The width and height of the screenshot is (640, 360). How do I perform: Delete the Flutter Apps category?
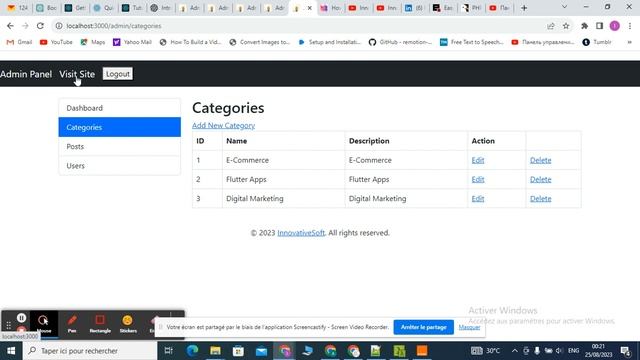[540, 179]
